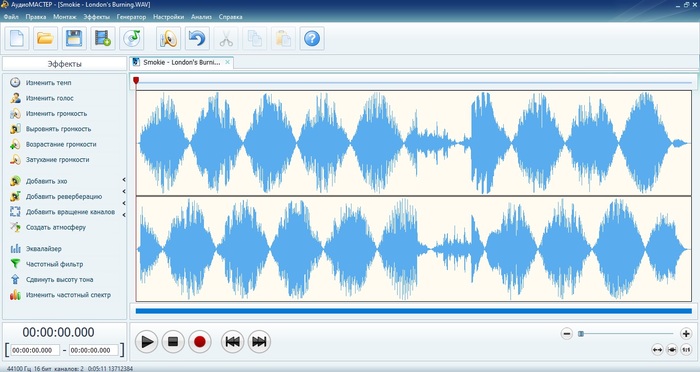Open the Анализ menu

[x=201, y=17]
